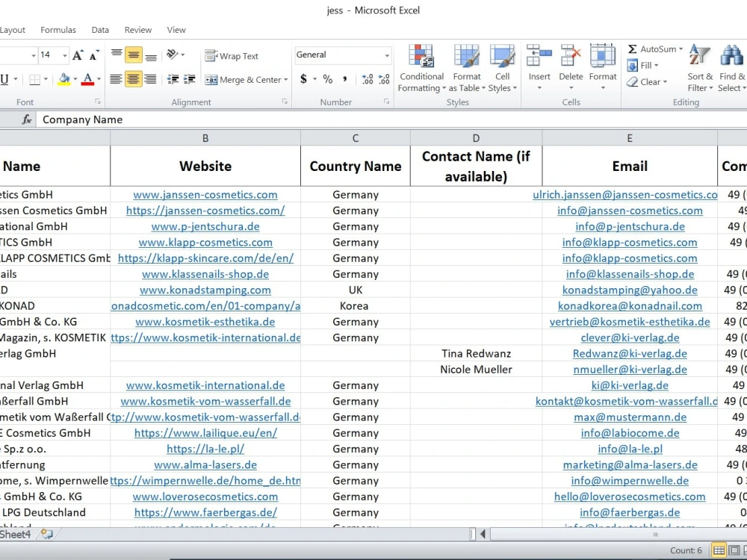Click the Insert Function fx button
The width and height of the screenshot is (747, 560).
pos(27,119)
